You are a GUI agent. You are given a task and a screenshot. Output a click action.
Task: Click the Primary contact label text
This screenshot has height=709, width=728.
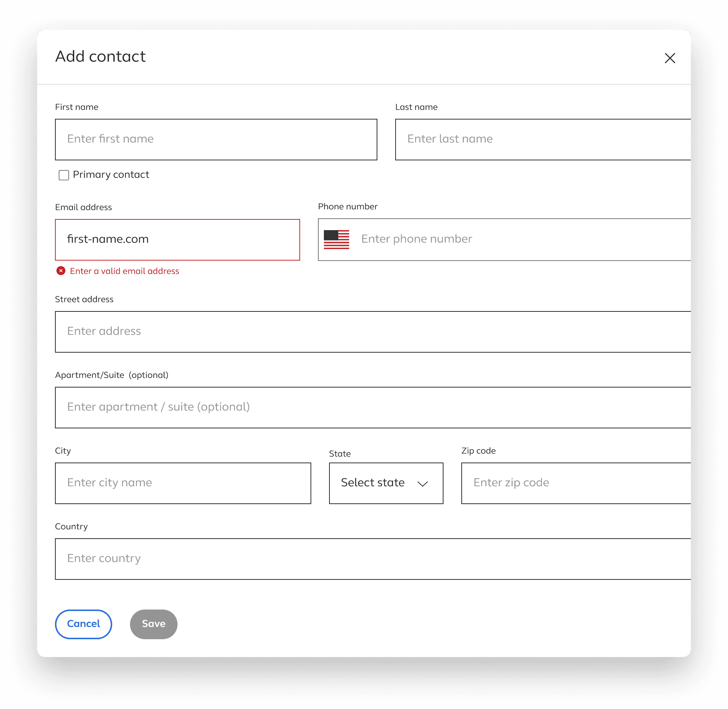pos(111,174)
